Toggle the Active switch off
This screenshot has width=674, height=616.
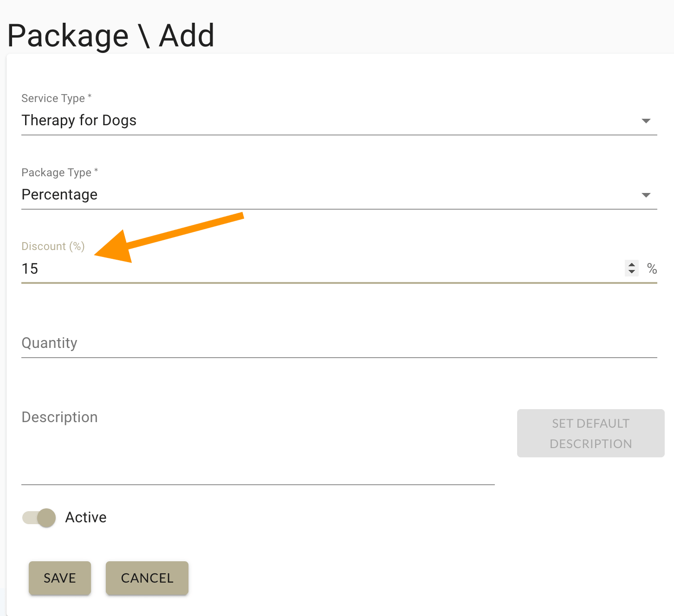[x=39, y=518]
